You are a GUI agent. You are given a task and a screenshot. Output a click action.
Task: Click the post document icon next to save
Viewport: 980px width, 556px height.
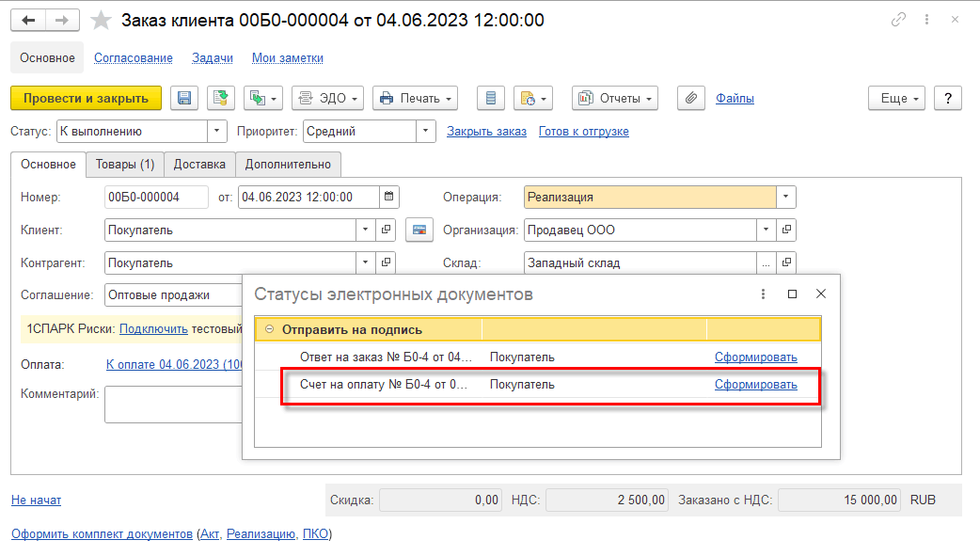point(220,98)
